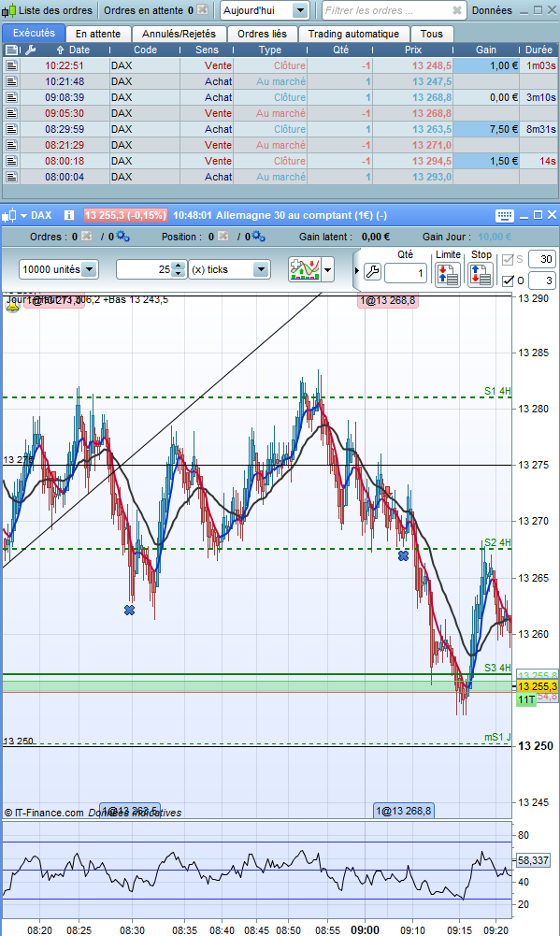
Task: Open the Annulés/Rejetés tab
Action: click(x=179, y=34)
